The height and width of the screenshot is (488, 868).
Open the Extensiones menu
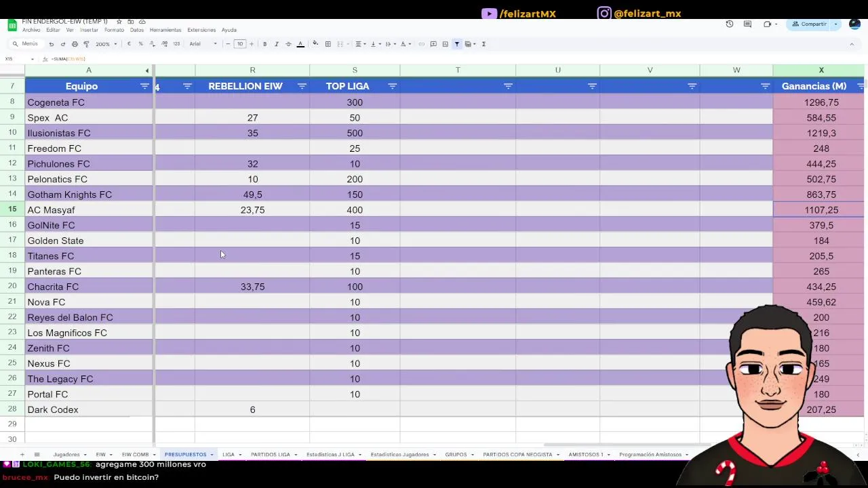(x=201, y=30)
